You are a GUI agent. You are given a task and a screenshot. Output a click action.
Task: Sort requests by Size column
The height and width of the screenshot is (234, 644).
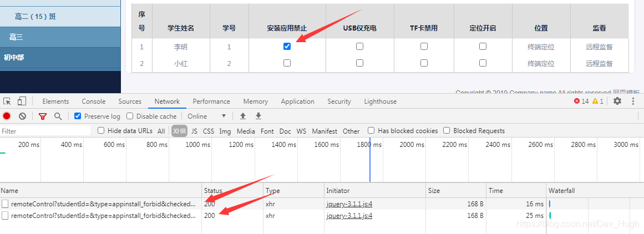456,191
